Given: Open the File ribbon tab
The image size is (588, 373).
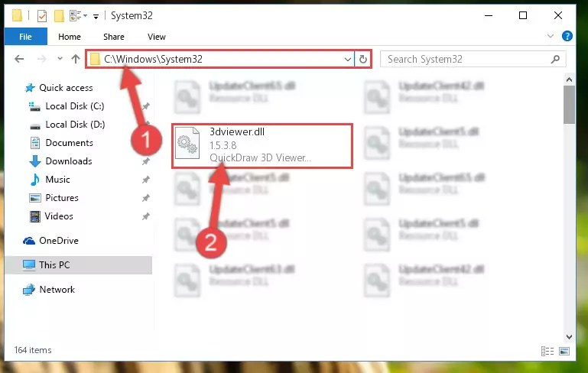Looking at the screenshot, I should click(25, 37).
